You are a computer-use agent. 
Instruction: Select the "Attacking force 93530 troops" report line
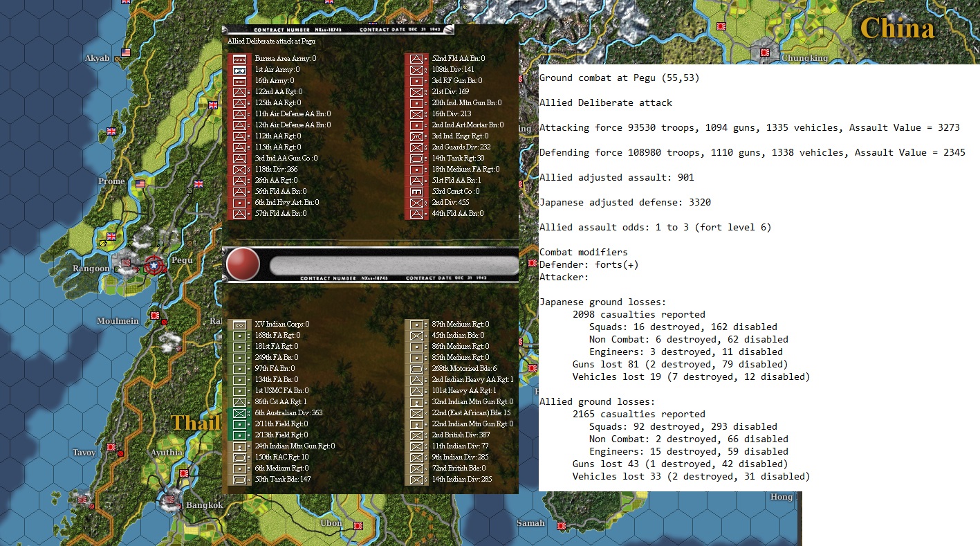[749, 128]
